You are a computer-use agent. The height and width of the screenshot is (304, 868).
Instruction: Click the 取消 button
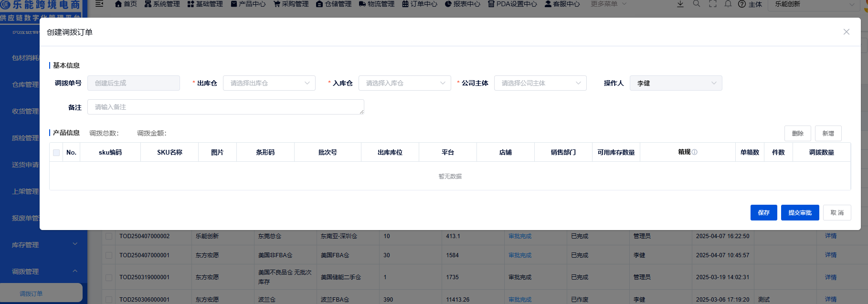point(837,213)
